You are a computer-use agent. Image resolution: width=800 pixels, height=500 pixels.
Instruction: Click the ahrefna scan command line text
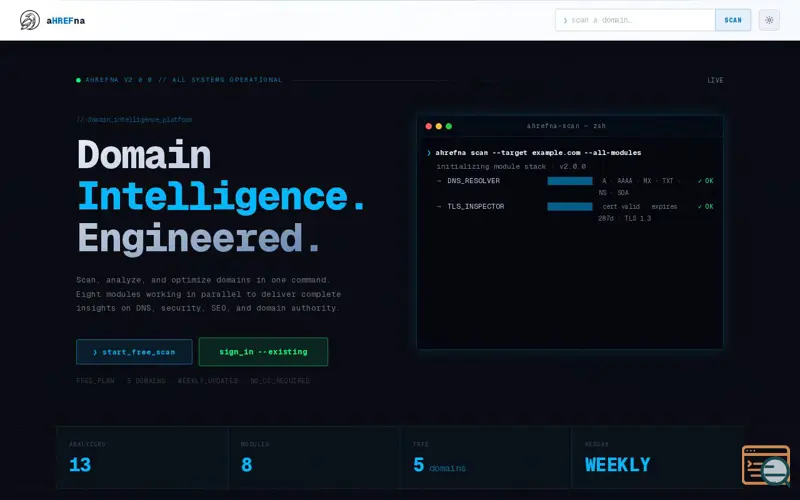pyautogui.click(x=538, y=153)
